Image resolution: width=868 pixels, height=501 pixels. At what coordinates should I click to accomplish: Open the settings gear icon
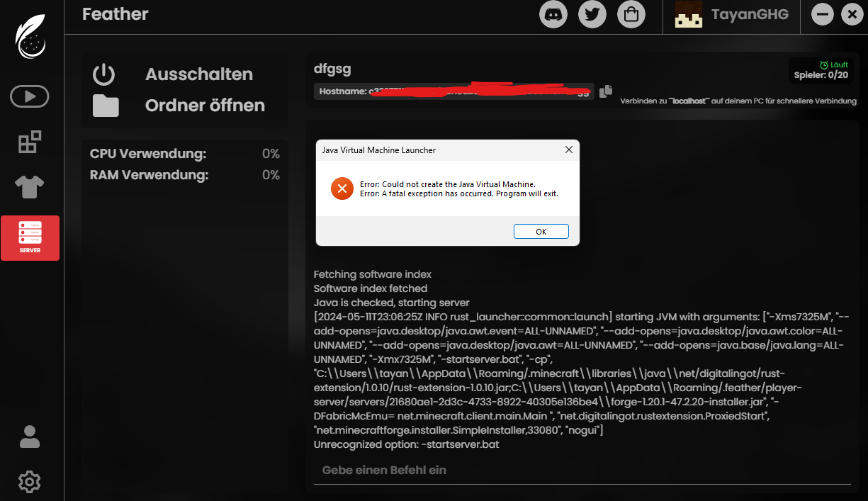tap(30, 482)
